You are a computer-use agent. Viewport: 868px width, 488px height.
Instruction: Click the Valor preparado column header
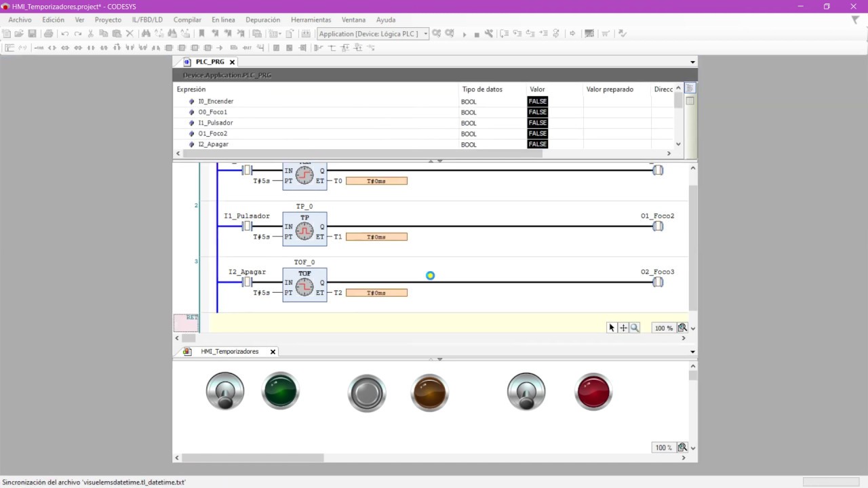tap(610, 89)
